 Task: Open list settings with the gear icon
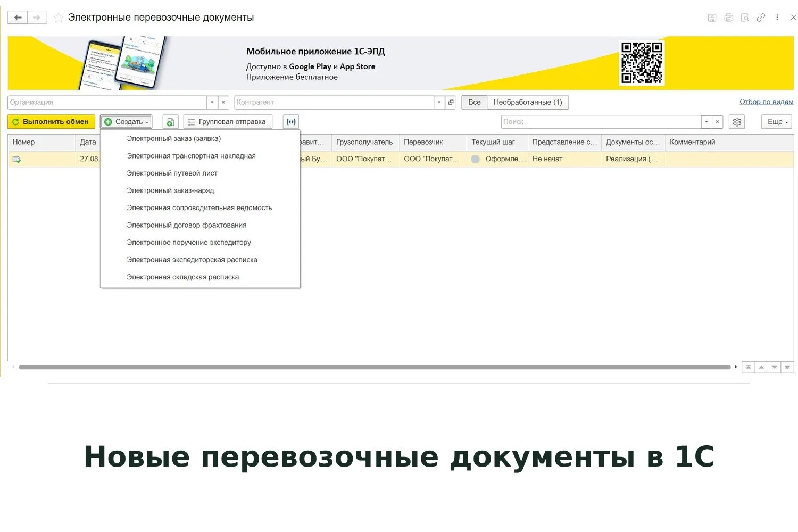click(x=737, y=122)
